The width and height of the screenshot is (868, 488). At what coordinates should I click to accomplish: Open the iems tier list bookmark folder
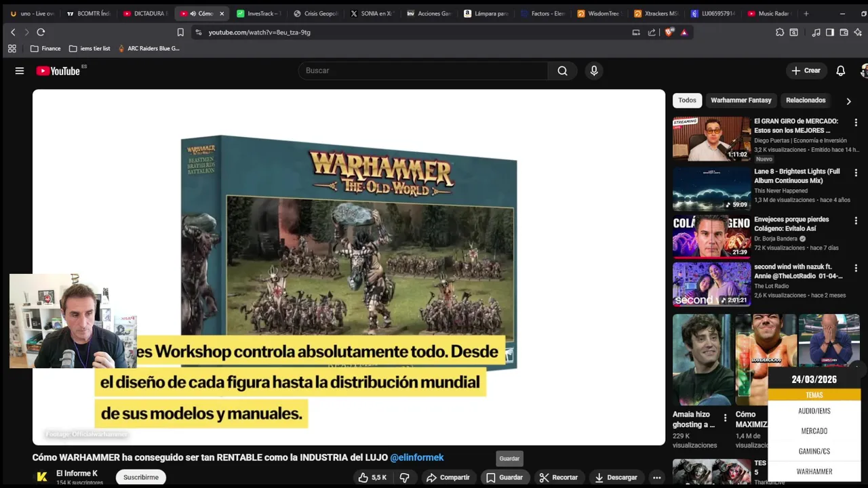[90, 48]
